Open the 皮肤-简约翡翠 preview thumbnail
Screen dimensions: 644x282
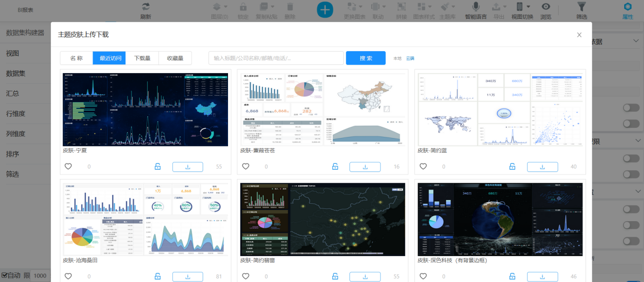[323, 219]
